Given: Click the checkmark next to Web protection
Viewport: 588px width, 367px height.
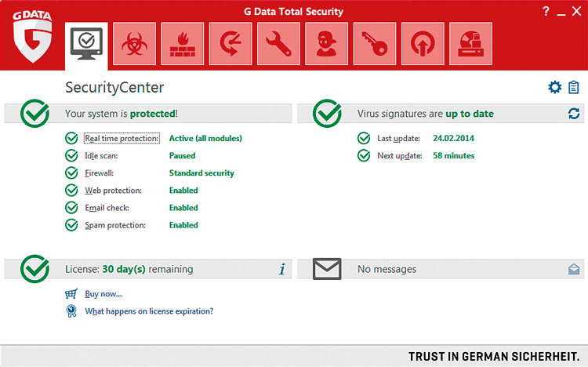Looking at the screenshot, I should [x=71, y=191].
